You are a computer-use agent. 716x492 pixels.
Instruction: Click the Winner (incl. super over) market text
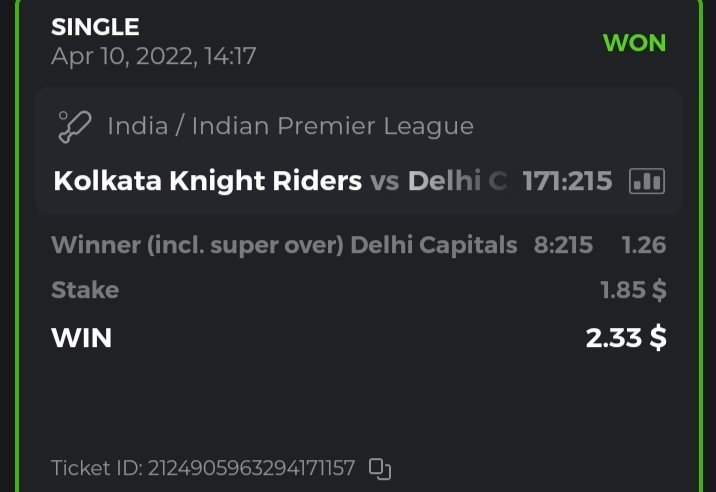[197, 245]
